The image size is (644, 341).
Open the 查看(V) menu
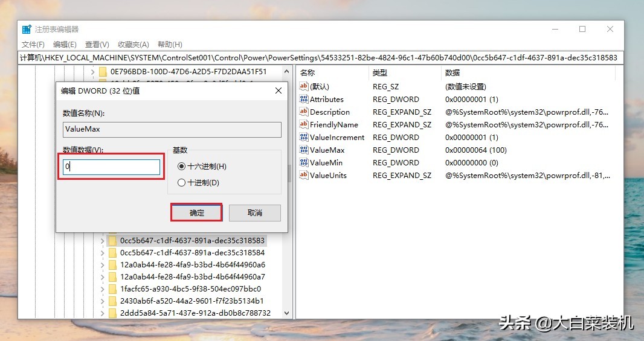click(97, 44)
